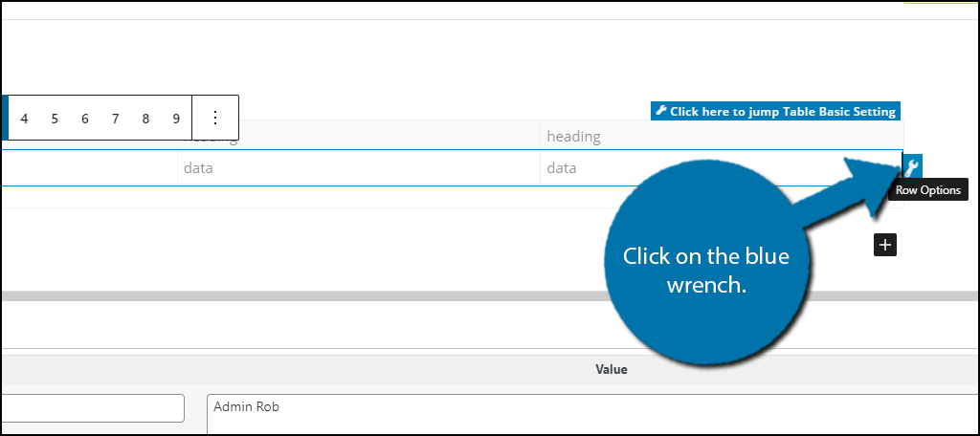The width and height of the screenshot is (980, 436).
Task: Select number 5 in the block toolbar
Action: (55, 118)
